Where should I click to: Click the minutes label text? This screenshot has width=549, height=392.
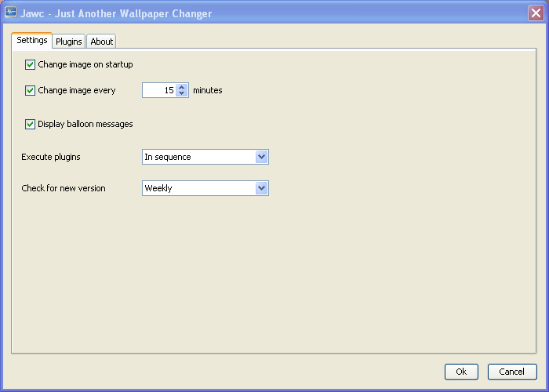(x=208, y=90)
